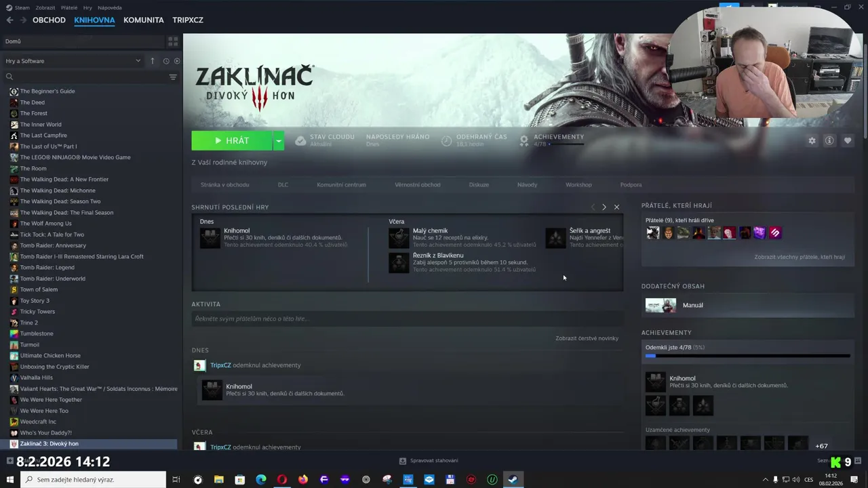Screen dimensions: 868x488
Task: Open Firefox from the taskbar
Action: (303, 480)
